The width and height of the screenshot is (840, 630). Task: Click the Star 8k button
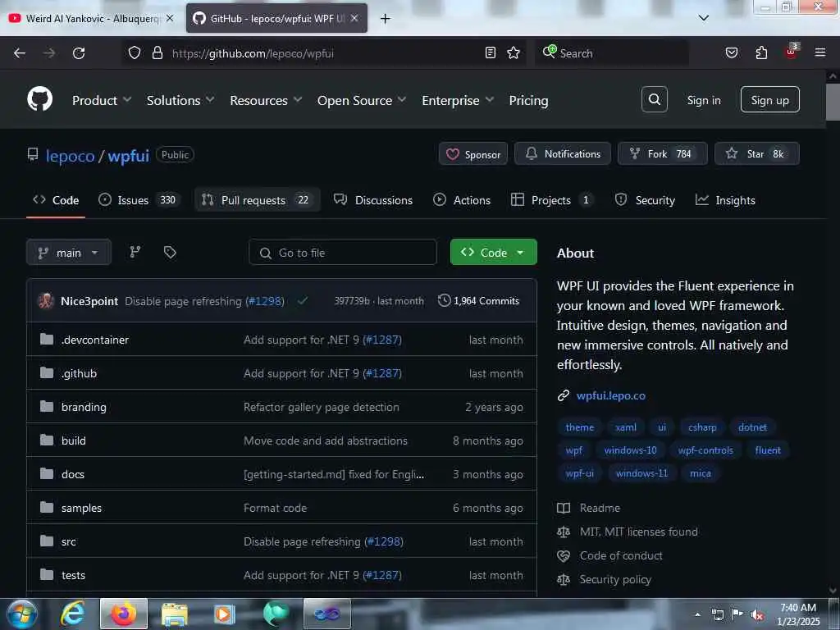click(x=757, y=153)
